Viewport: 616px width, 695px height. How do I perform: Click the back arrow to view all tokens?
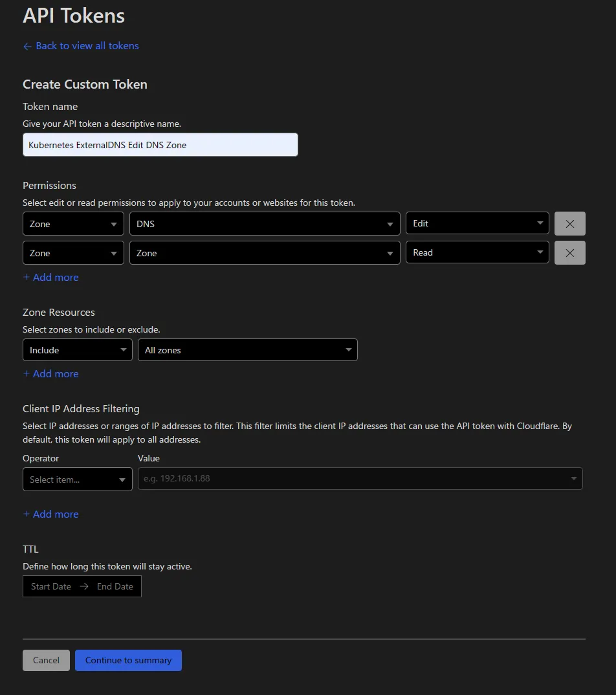pos(27,47)
